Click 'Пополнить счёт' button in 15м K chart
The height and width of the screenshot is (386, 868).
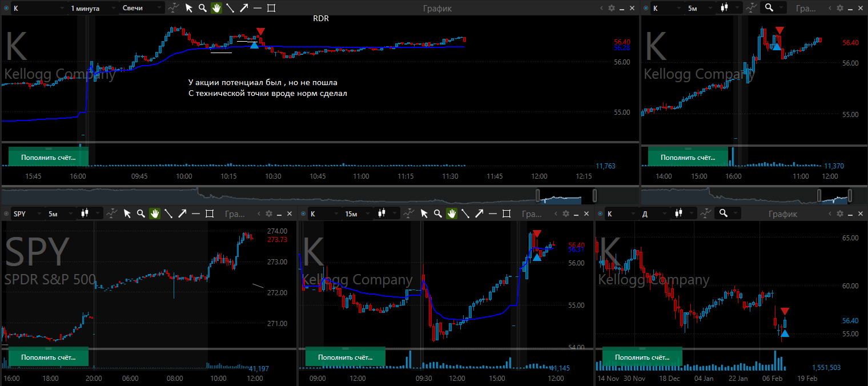tap(345, 357)
